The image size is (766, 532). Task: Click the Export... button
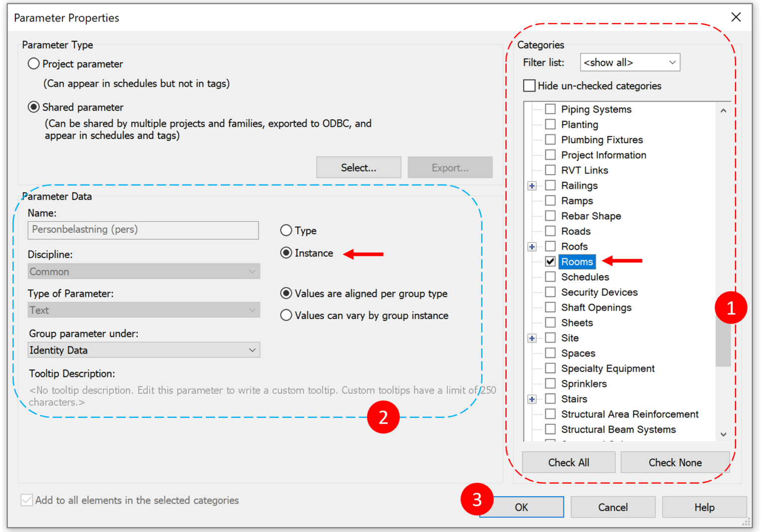[450, 168]
